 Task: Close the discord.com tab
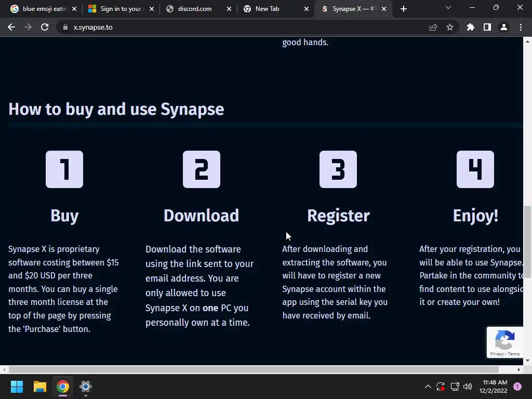229,9
